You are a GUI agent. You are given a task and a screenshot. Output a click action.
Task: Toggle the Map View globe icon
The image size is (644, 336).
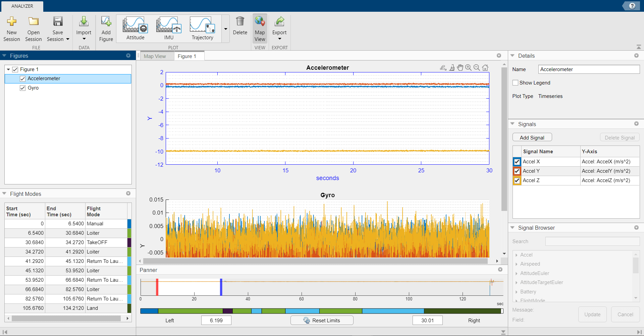[260, 22]
